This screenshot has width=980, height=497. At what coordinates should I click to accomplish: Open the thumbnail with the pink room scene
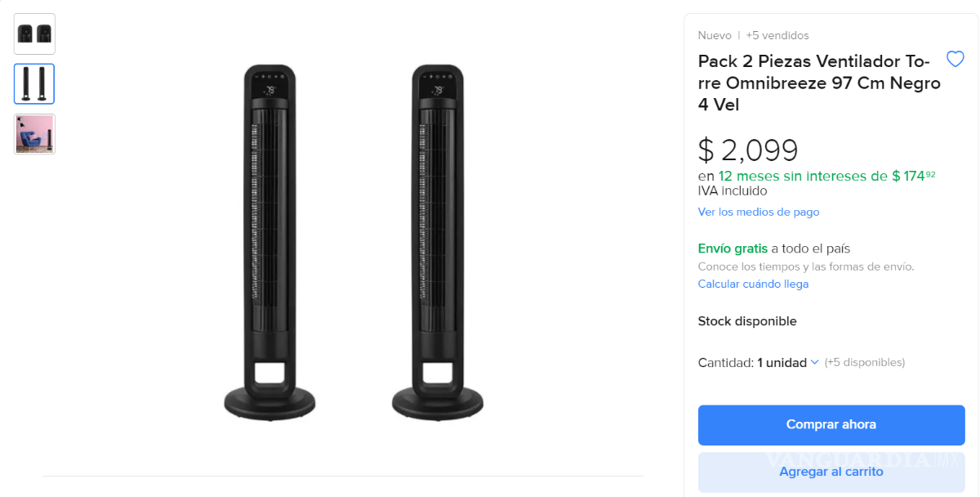coord(33,133)
